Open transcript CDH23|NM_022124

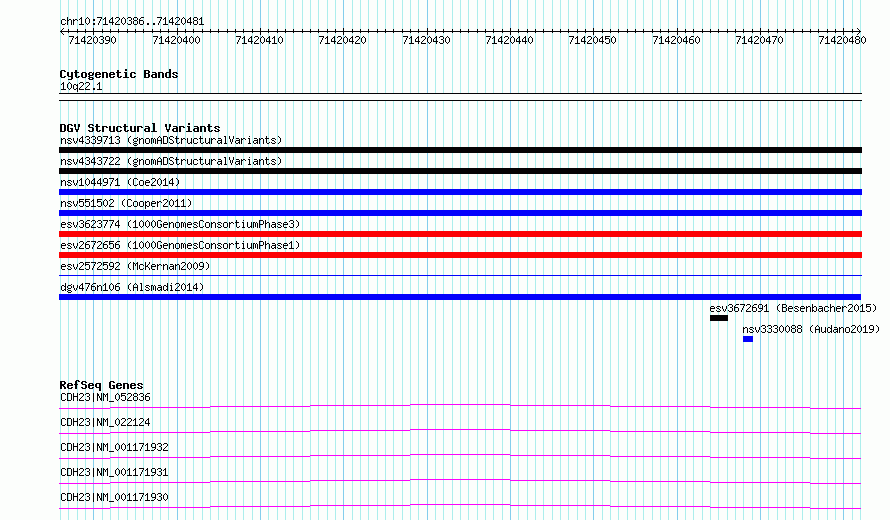[x=105, y=422]
